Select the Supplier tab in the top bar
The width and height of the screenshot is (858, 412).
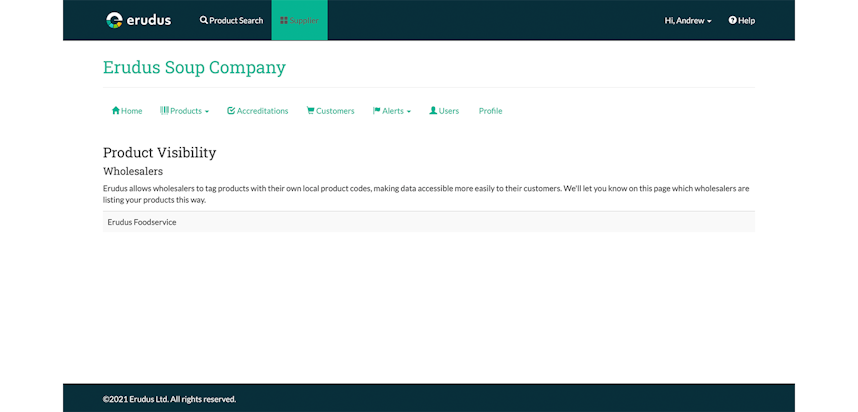299,20
